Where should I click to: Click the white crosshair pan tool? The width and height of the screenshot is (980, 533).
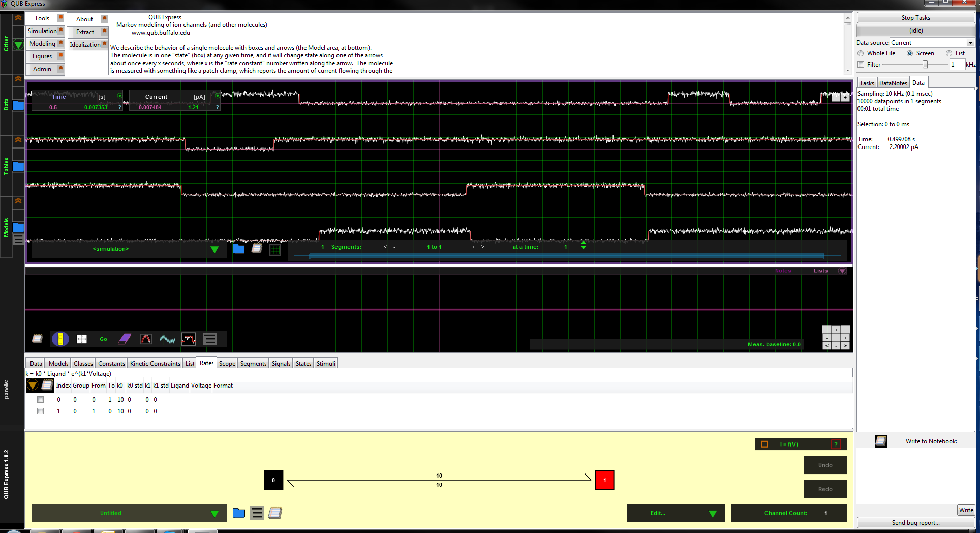pyautogui.click(x=82, y=339)
